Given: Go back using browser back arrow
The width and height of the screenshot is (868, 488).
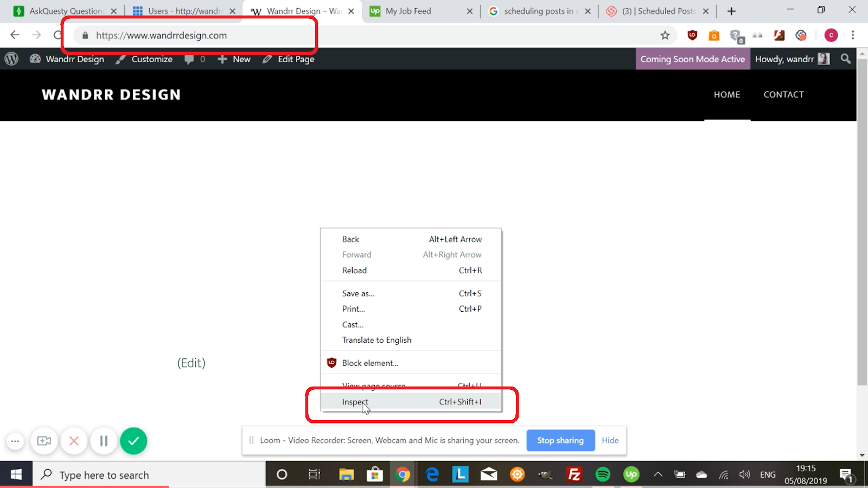Looking at the screenshot, I should click(x=15, y=35).
